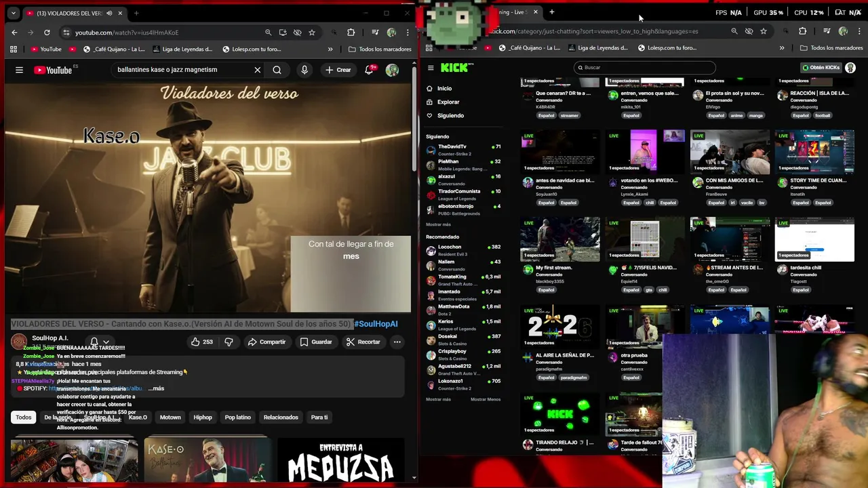Open the YouTube hamburger guide menu
The image size is (868, 488).
pos(19,70)
